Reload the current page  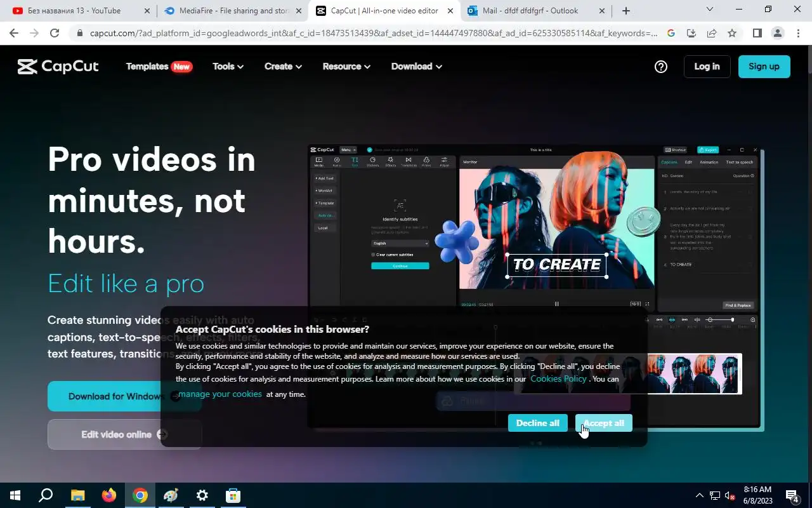click(x=55, y=33)
